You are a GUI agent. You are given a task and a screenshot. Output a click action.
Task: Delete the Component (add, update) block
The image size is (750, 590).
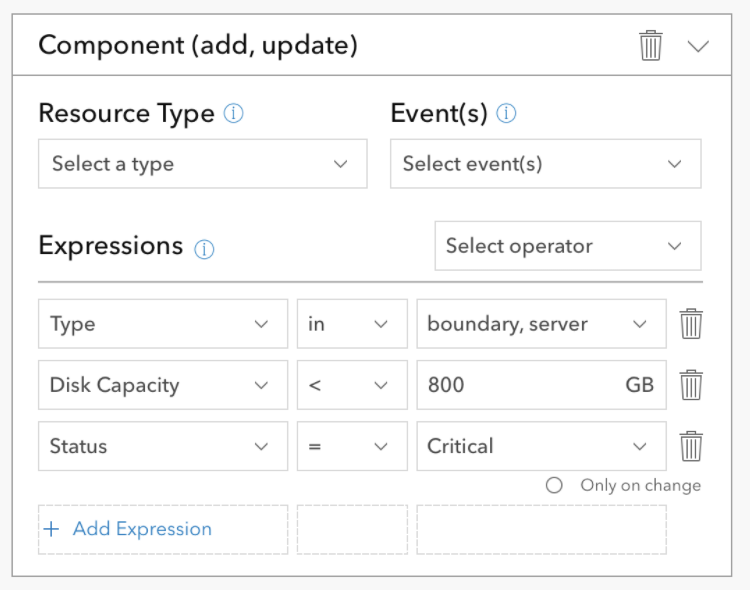(651, 45)
